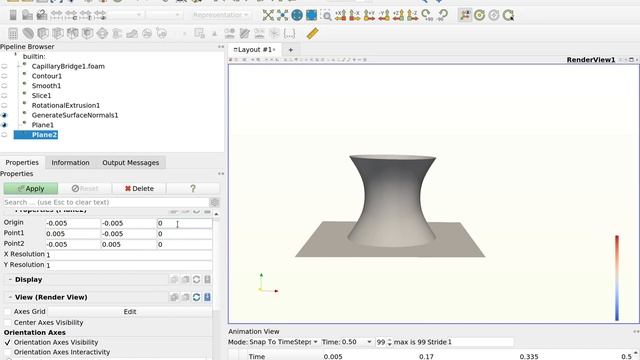640x360 pixels.
Task: Open the ruler measuring tool
Action: [x=312, y=33]
